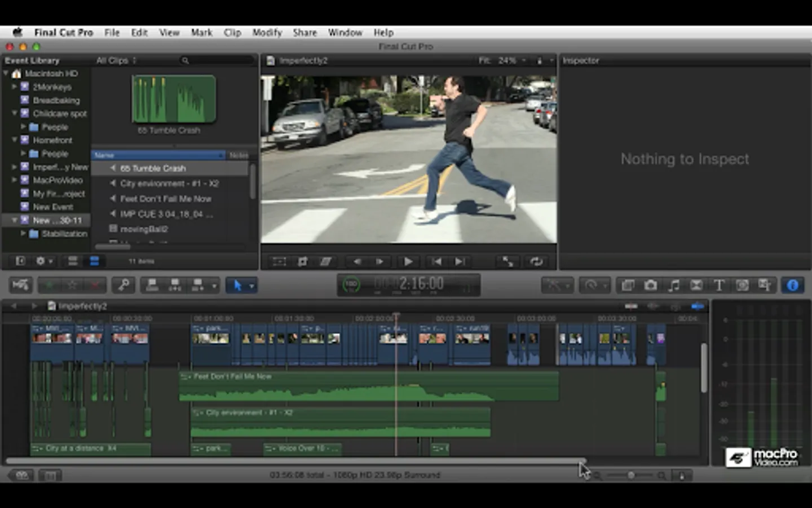Open the All Clips filter dropdown
812x508 pixels.
tap(116, 60)
